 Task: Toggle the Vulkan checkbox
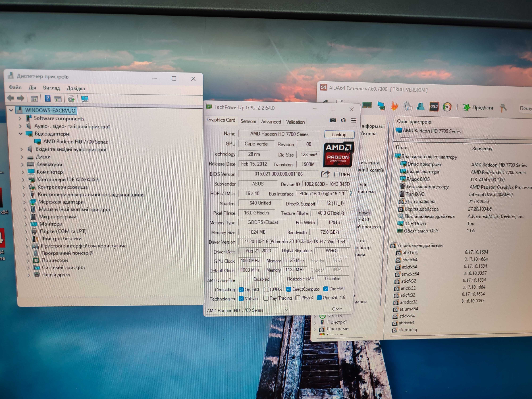tap(241, 298)
